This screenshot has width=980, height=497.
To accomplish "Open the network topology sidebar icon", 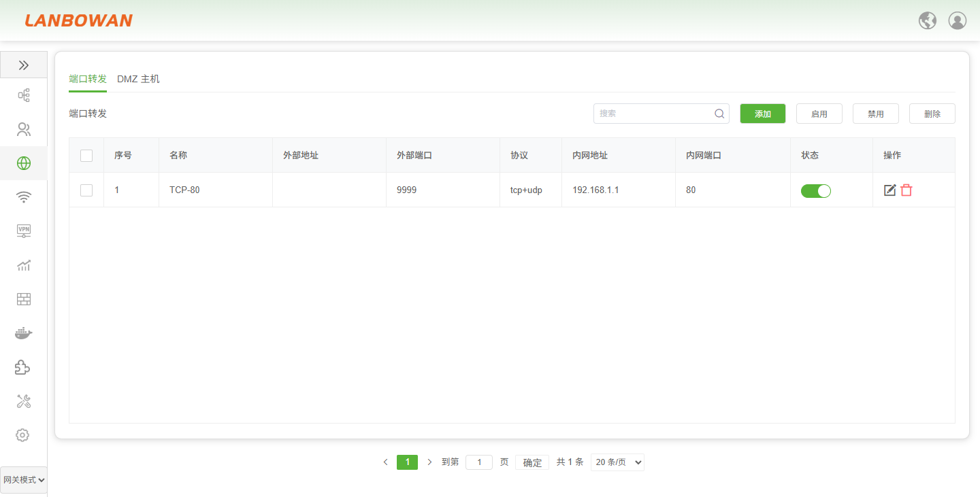I will (x=24, y=95).
